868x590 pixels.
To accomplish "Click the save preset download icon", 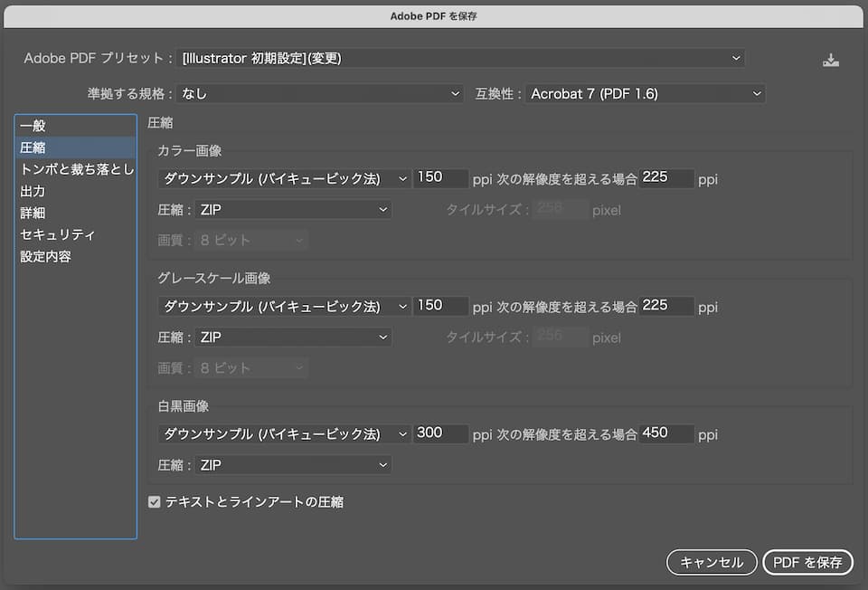I will (x=830, y=61).
